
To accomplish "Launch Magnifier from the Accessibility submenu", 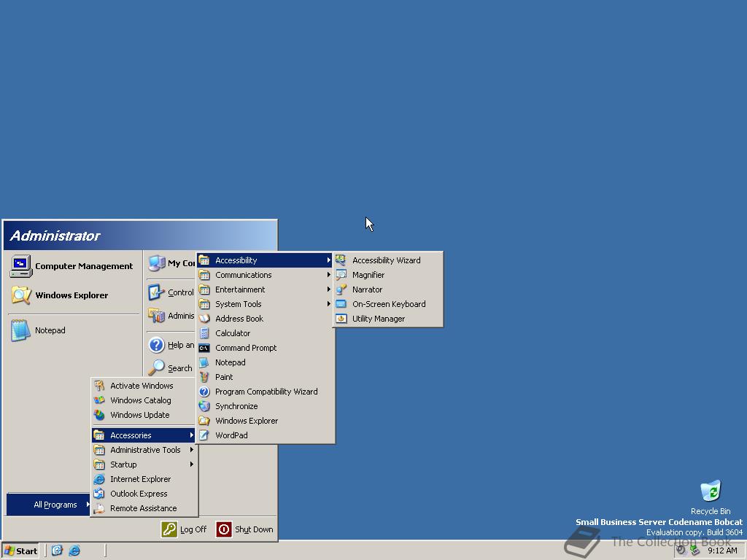I will (x=388, y=275).
